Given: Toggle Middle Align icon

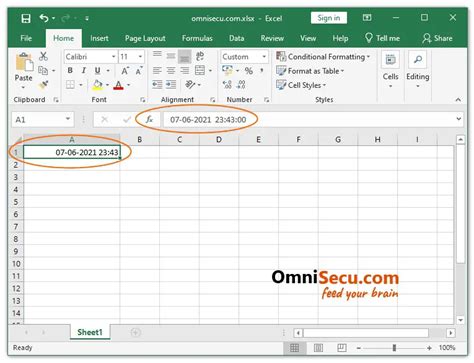Looking at the screenshot, I should [171, 56].
